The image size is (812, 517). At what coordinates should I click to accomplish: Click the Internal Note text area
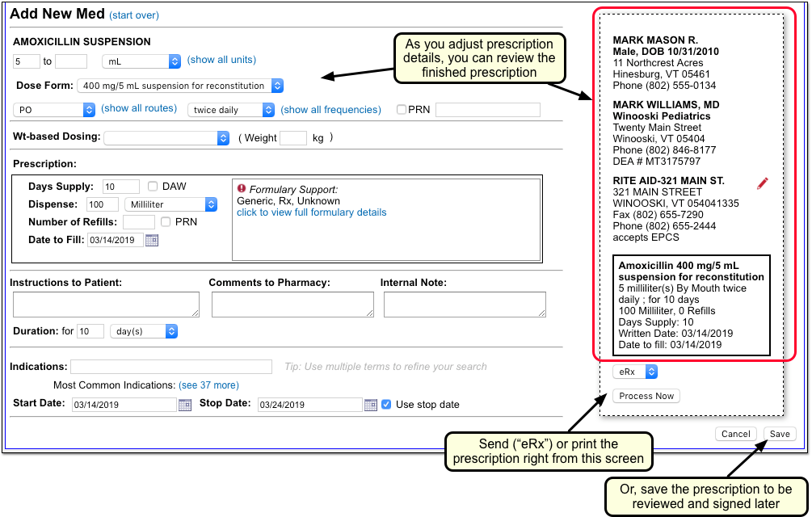click(x=465, y=305)
